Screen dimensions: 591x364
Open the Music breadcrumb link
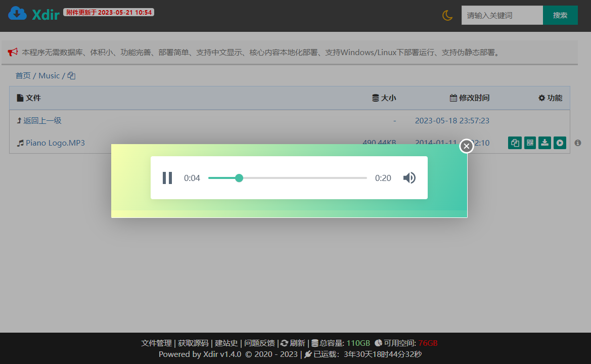pos(49,76)
